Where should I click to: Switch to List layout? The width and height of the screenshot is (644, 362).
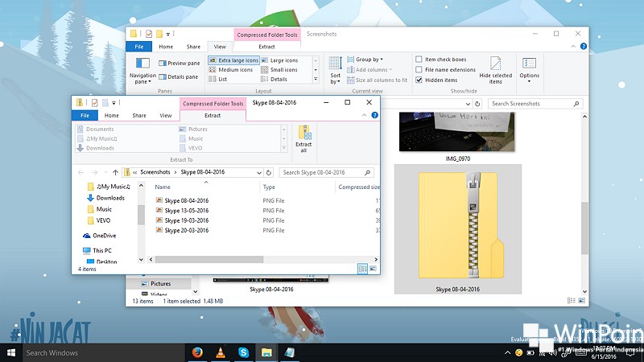(x=218, y=79)
